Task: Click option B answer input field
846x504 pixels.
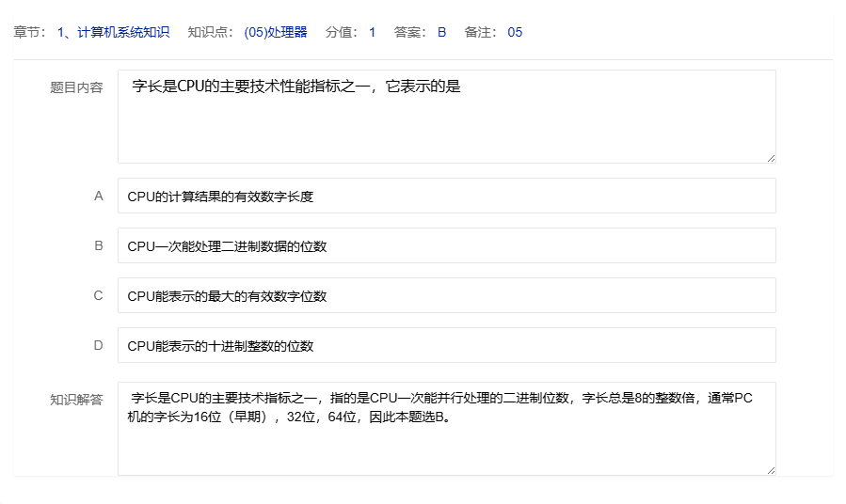Action: click(446, 245)
